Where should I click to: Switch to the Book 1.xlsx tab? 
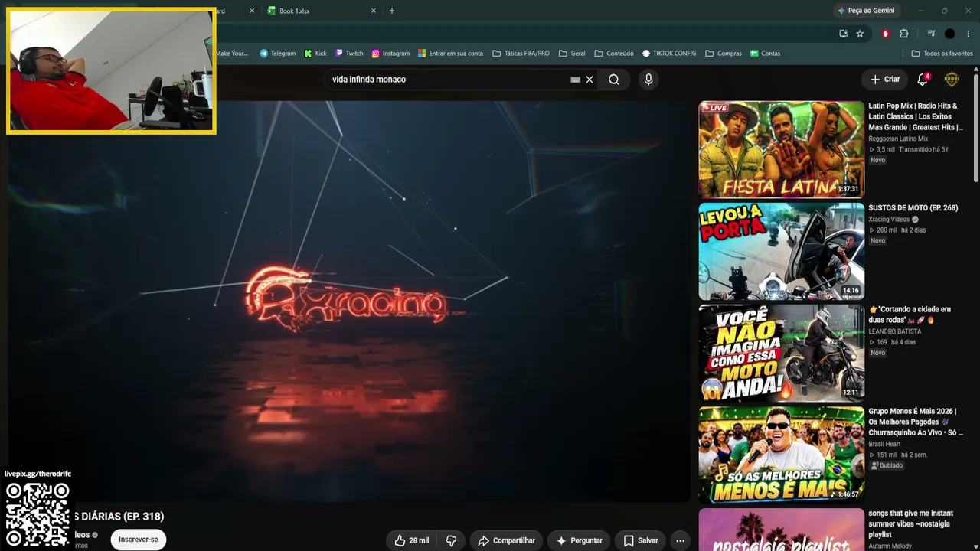[x=322, y=11]
